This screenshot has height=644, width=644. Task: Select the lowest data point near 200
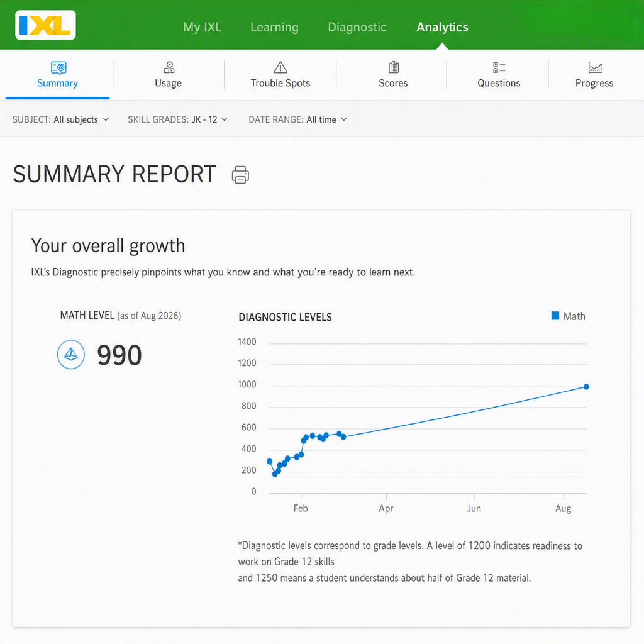pos(275,474)
